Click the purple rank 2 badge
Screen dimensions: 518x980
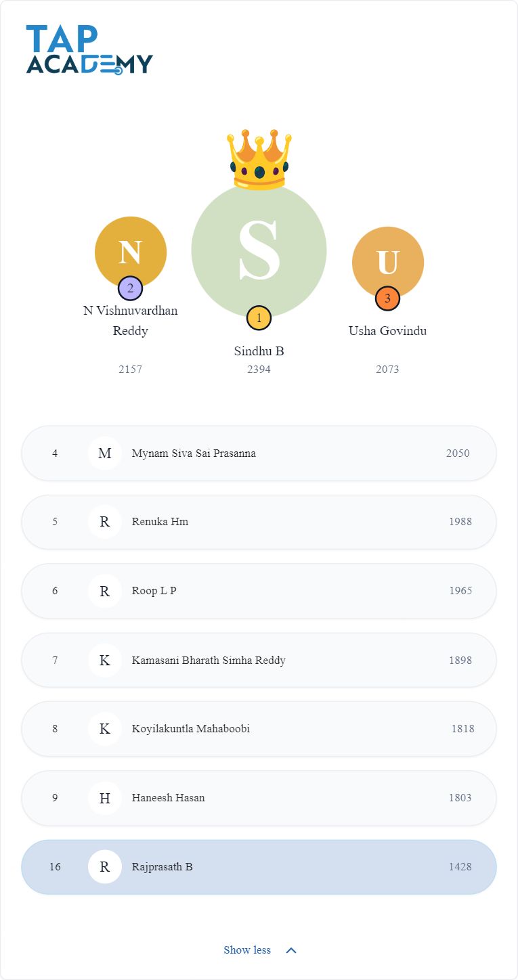[130, 288]
